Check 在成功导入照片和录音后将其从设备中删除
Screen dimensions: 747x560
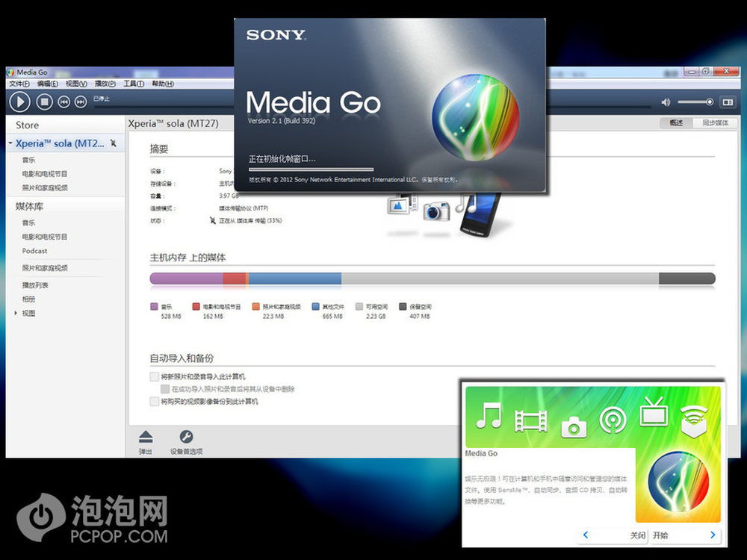tap(165, 389)
